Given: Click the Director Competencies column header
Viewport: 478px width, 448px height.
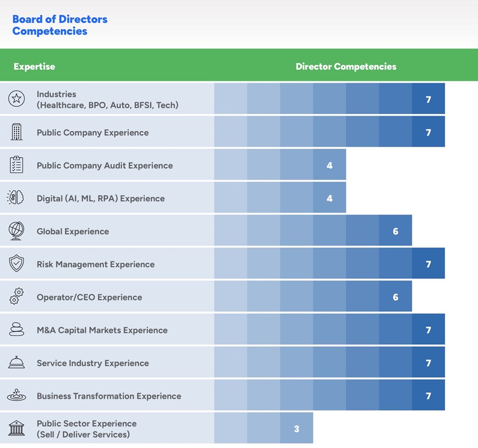Looking at the screenshot, I should point(346,67).
